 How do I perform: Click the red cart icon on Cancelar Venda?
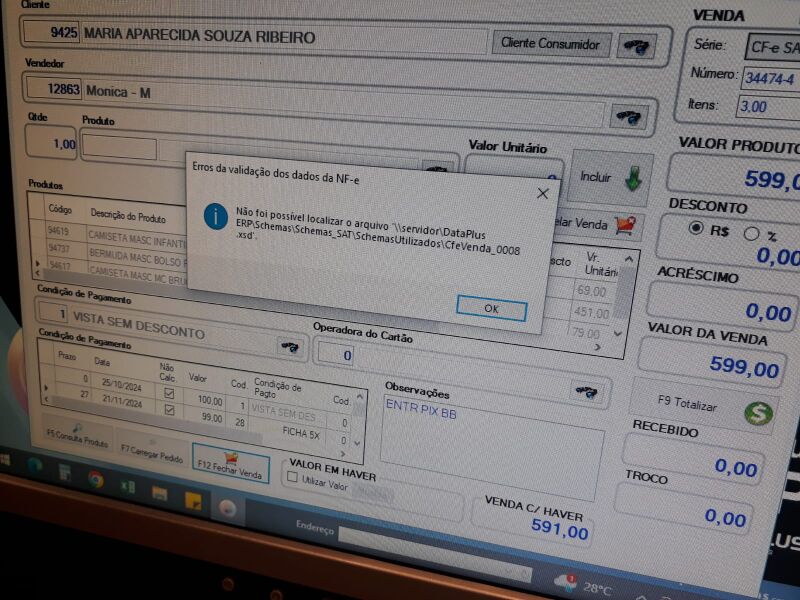tap(625, 225)
